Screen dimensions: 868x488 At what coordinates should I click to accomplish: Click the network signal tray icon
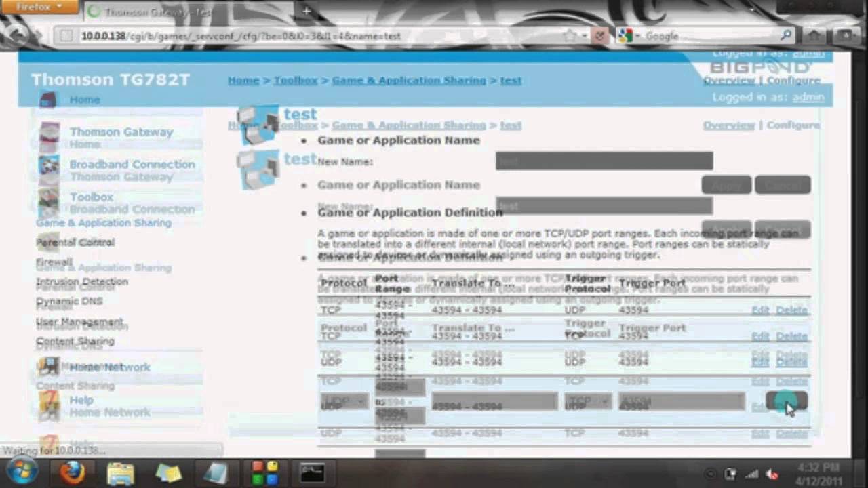(x=751, y=474)
